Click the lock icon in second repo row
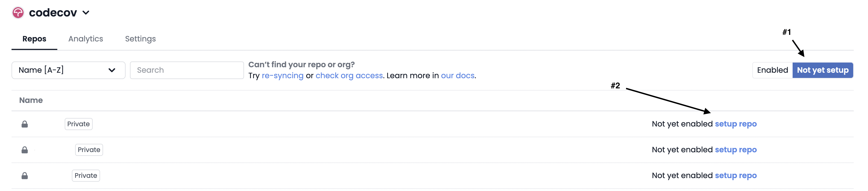Screen dimensions: 868x191 (x=25, y=150)
